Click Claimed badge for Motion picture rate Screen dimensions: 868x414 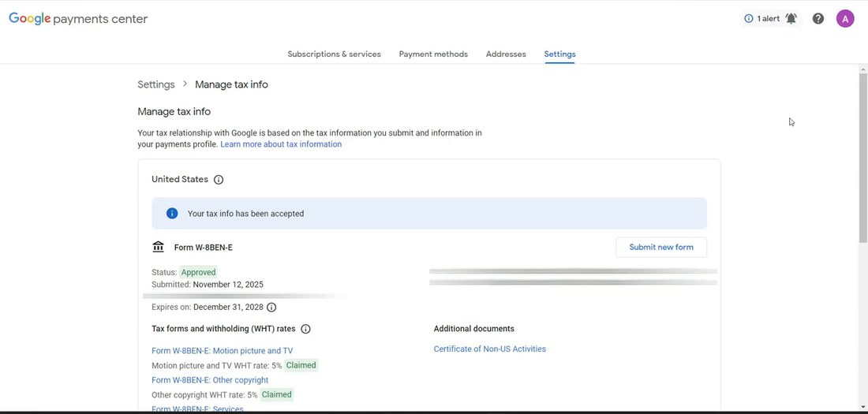301,365
